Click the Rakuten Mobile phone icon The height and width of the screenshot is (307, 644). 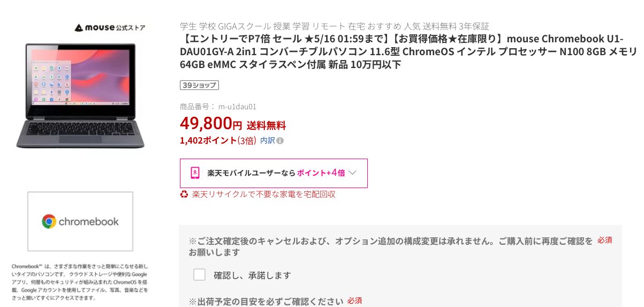[x=195, y=173]
